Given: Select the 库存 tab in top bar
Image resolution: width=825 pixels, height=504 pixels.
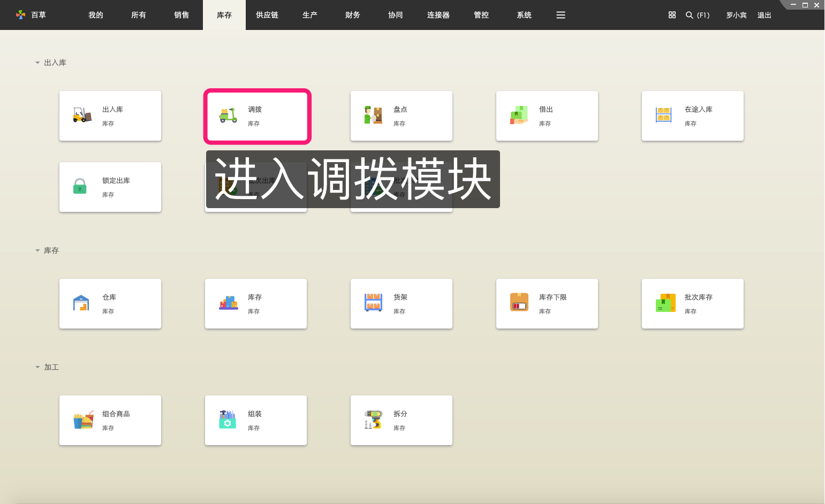Looking at the screenshot, I should (224, 15).
